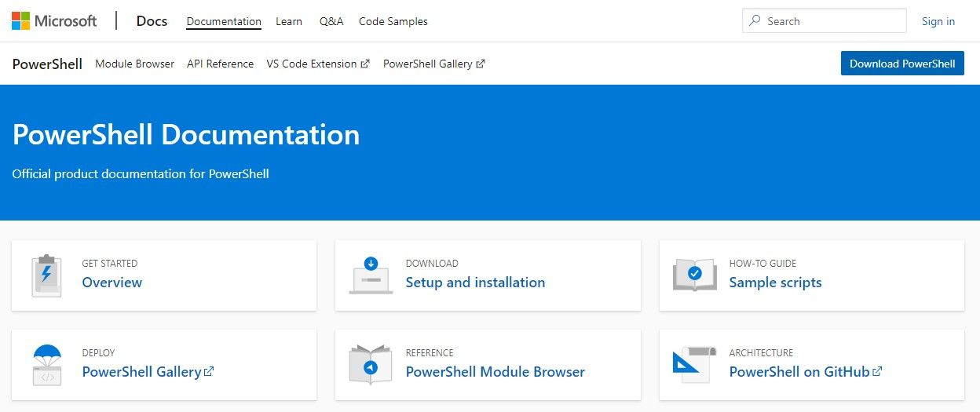Click the PowerShell product title
Image resolution: width=980 pixels, height=412 pixels.
tap(47, 64)
